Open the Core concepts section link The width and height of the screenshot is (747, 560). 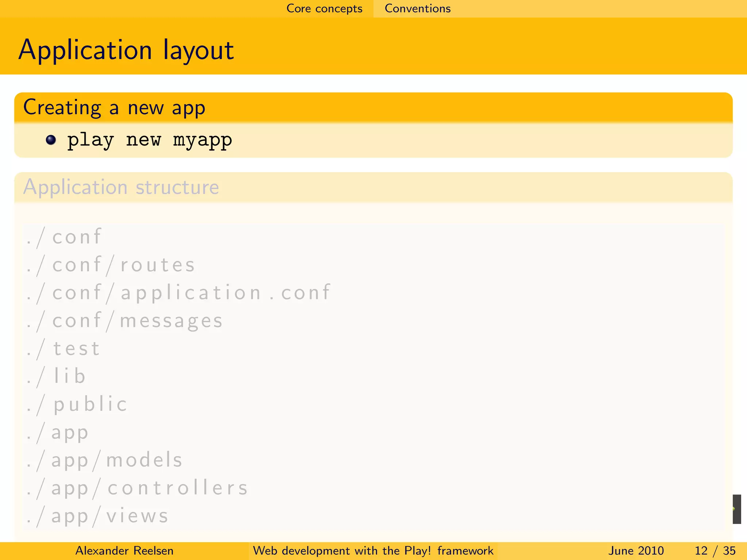point(324,8)
